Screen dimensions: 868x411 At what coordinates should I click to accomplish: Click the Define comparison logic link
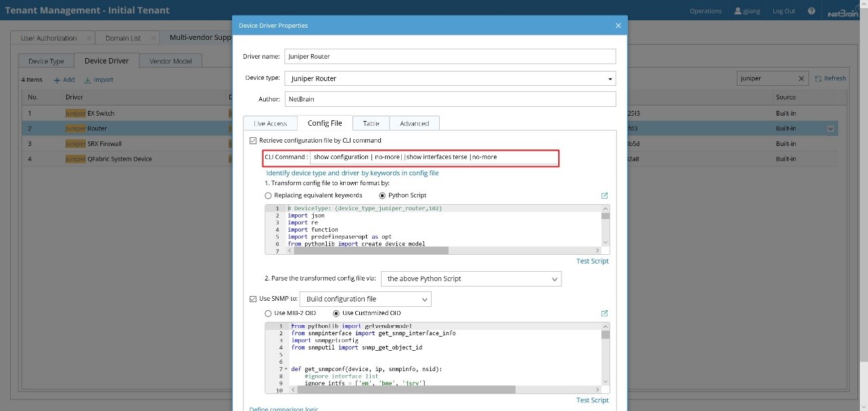click(x=283, y=409)
